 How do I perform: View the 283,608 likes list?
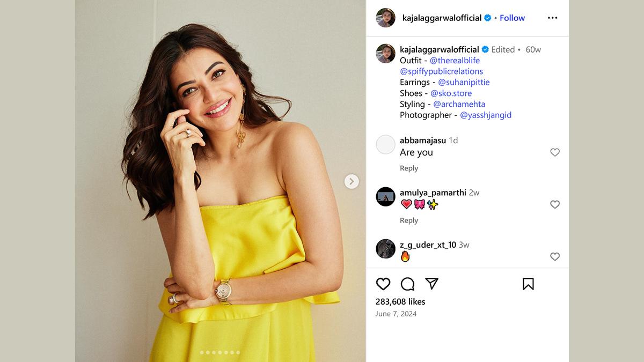[x=400, y=301]
